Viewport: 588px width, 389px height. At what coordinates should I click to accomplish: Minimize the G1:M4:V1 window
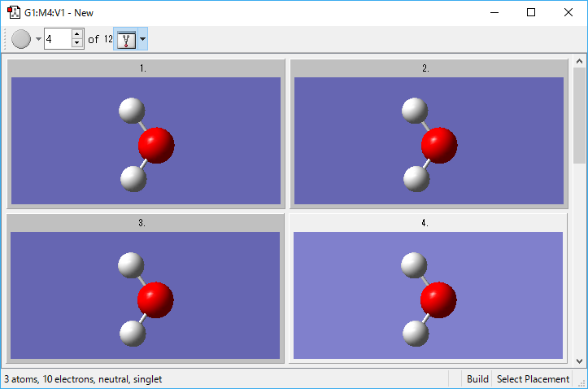point(494,12)
